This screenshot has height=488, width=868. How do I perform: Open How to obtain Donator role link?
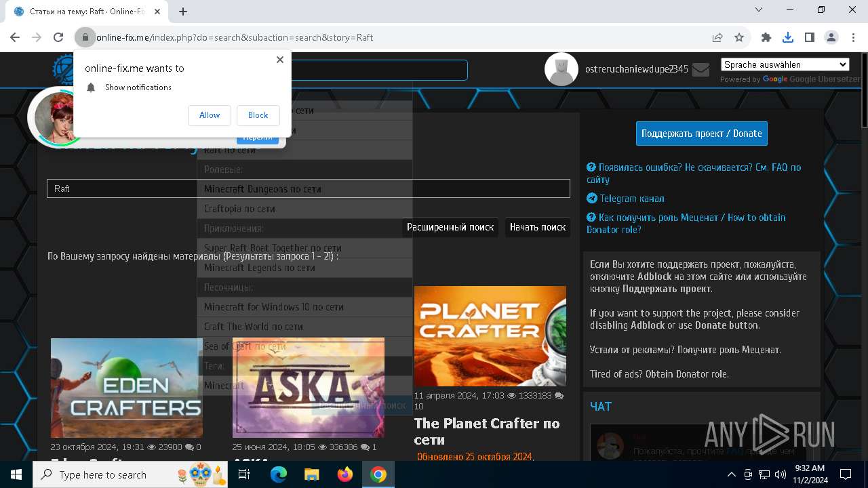(x=686, y=224)
